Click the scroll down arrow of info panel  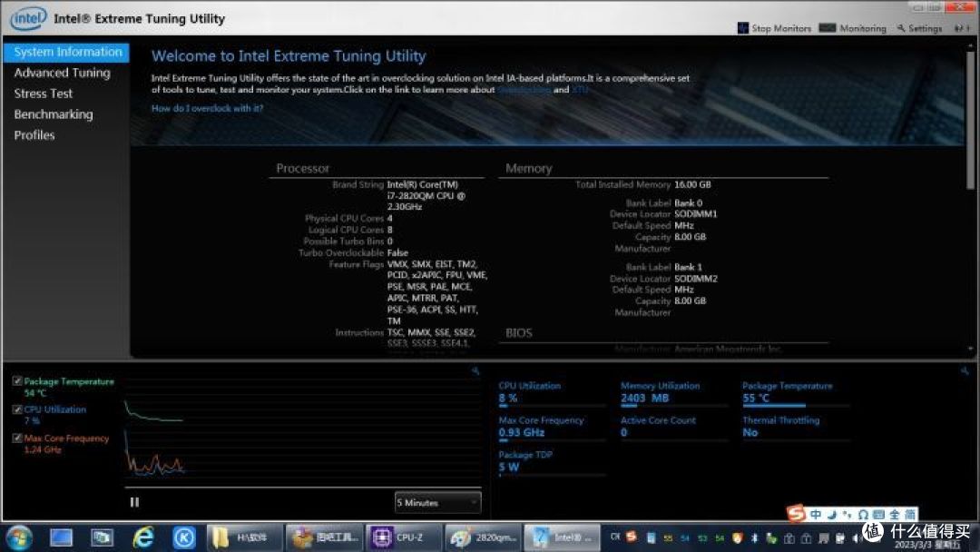tap(971, 349)
